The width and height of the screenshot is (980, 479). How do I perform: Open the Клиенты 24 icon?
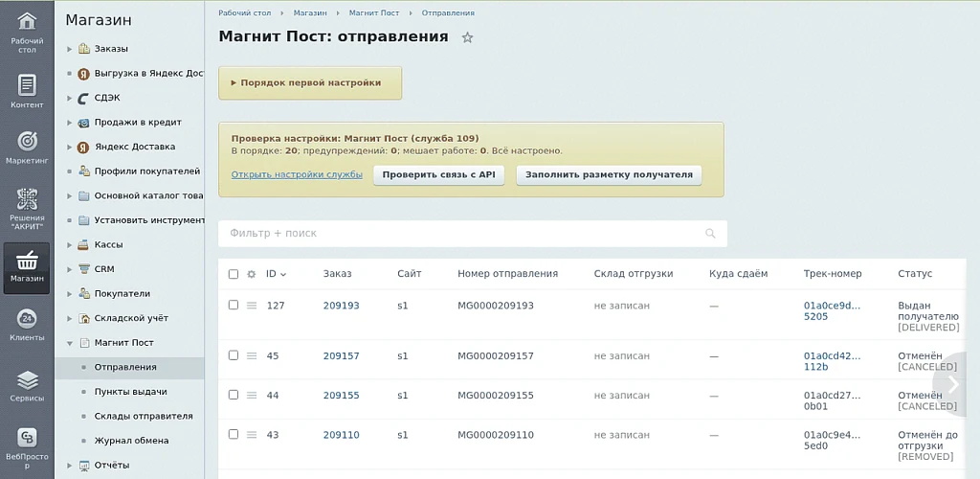[27, 319]
